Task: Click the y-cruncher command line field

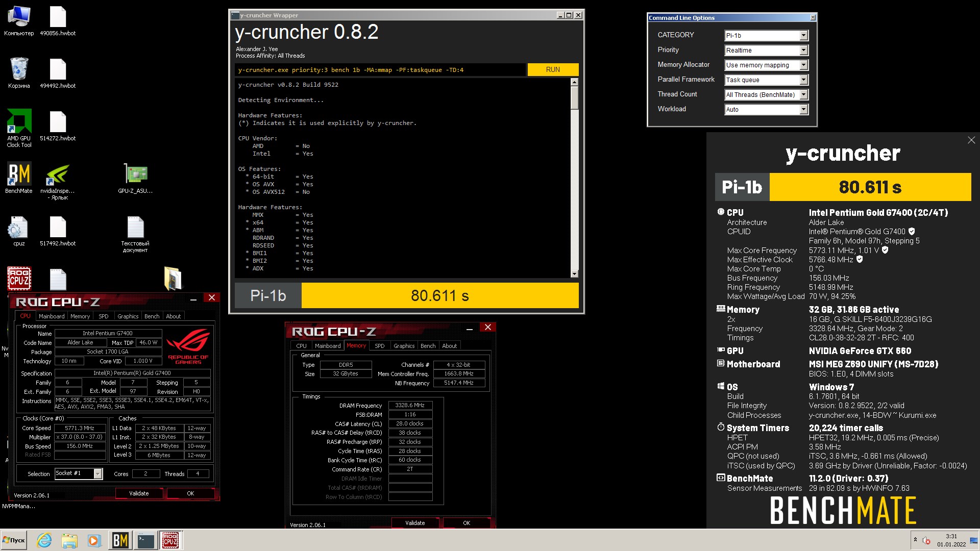Action: 380,70
